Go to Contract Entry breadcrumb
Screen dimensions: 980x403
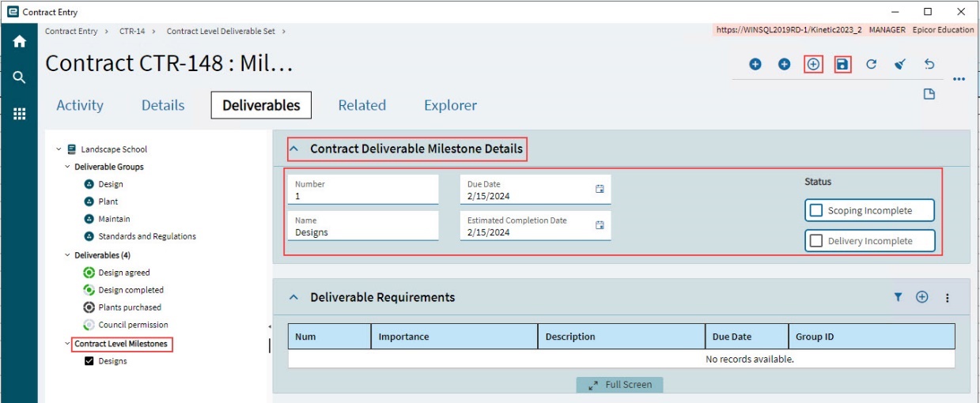coord(71,31)
